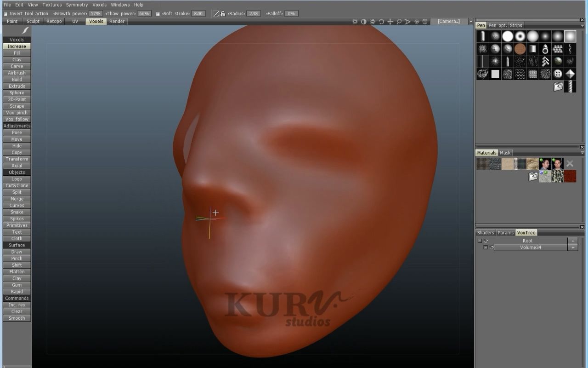Screen dimensions: 588x368
Task: Toggle the Soft stroke checkbox
Action: point(158,14)
